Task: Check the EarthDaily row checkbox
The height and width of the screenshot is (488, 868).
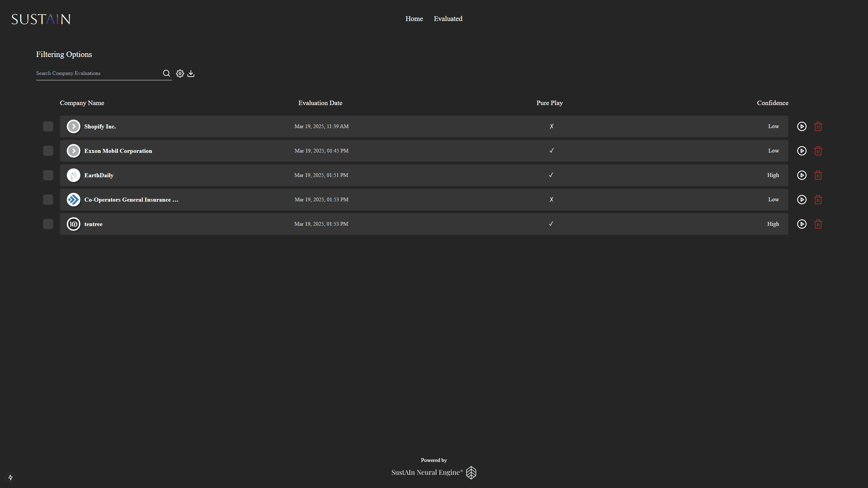Action: tap(48, 175)
